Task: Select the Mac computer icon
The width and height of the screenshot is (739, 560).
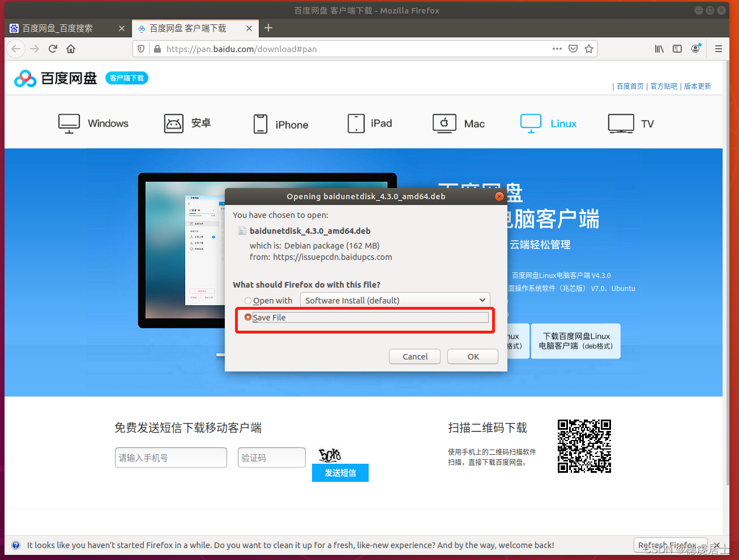Action: (445, 123)
